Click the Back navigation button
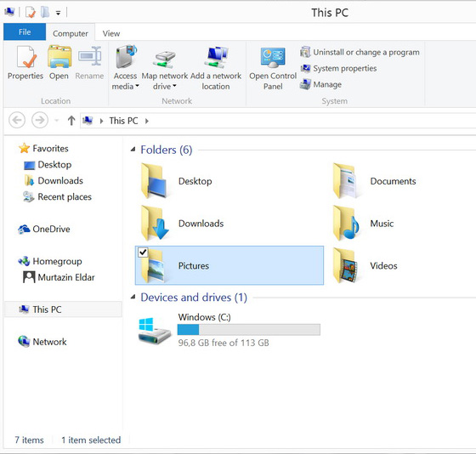 coord(17,120)
